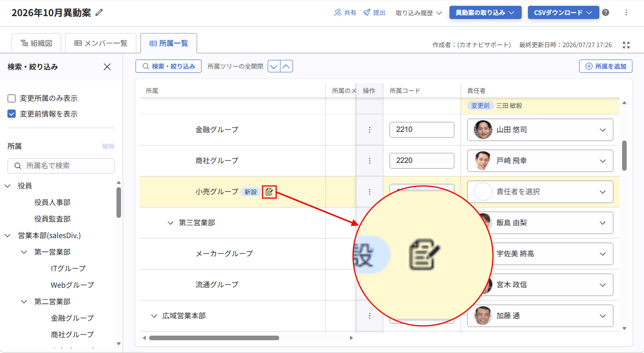The image size is (644, 353).
Task: Click 山田 悠司 avatar photo
Action: tap(483, 130)
